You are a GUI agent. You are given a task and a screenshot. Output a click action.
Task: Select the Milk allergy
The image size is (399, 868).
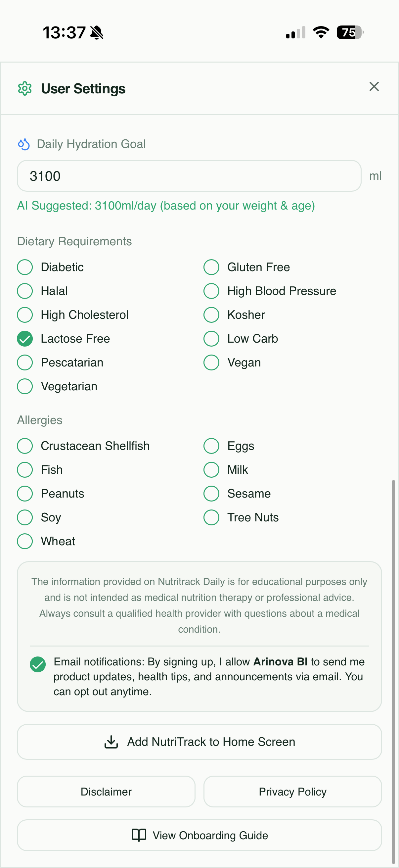tap(211, 469)
